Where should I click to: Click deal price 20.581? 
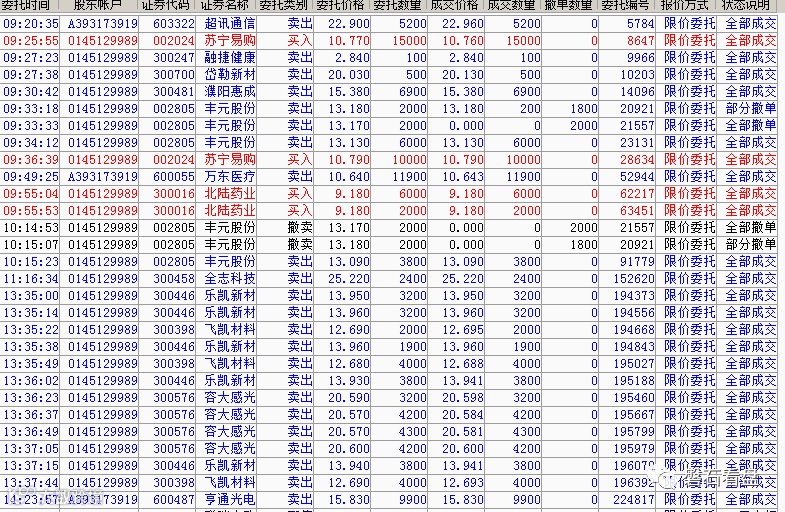(x=463, y=432)
